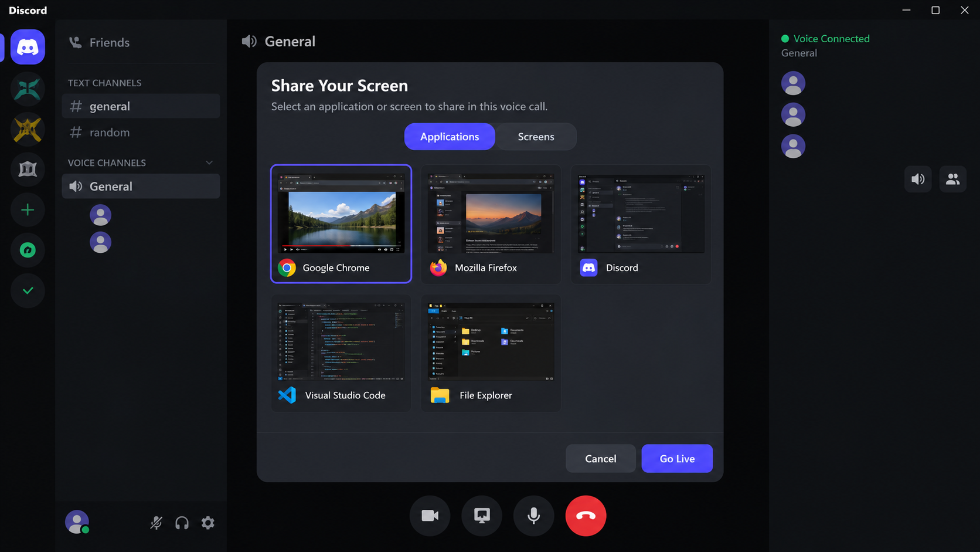Screen dimensions: 980x552
Task: Click bottom participant avatar in right panel
Action: tap(793, 146)
